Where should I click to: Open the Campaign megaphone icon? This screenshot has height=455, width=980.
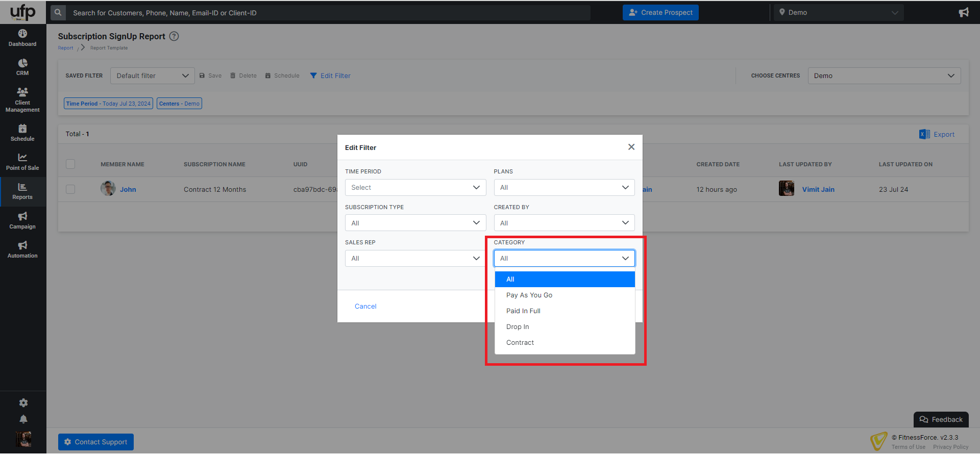pyautogui.click(x=22, y=217)
